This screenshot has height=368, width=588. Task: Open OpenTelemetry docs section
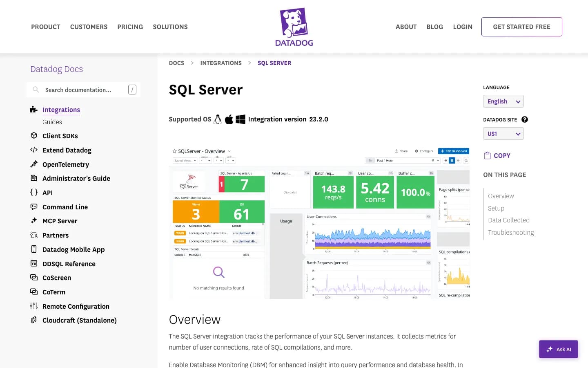pos(66,164)
